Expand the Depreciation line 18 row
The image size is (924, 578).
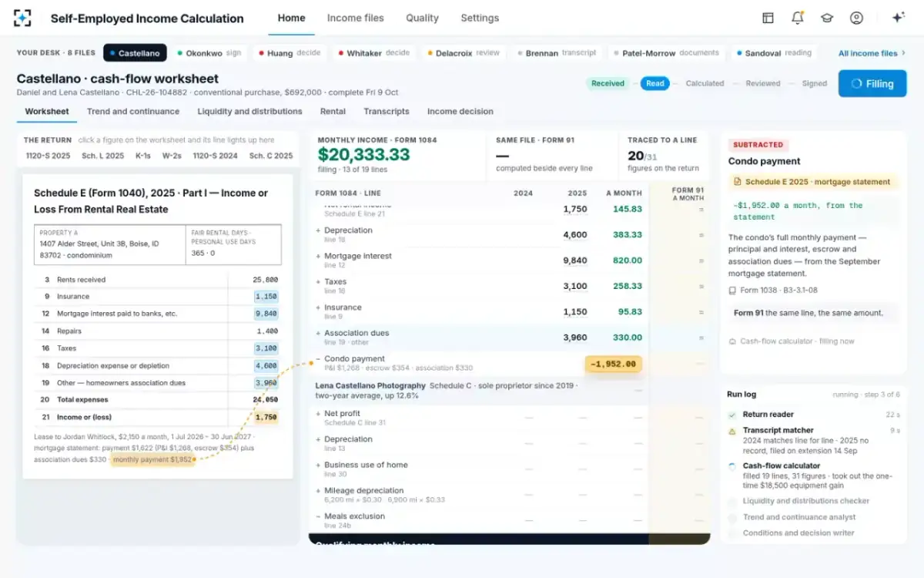(x=318, y=230)
